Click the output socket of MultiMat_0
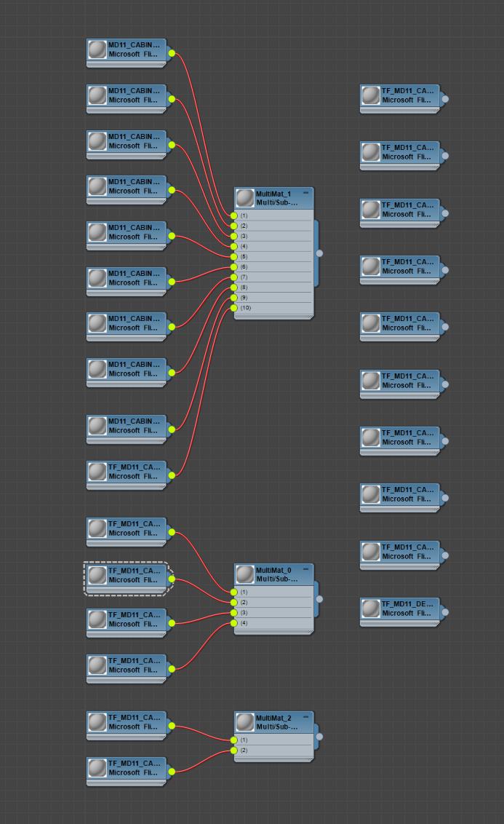Image resolution: width=504 pixels, height=824 pixels. tap(319, 599)
